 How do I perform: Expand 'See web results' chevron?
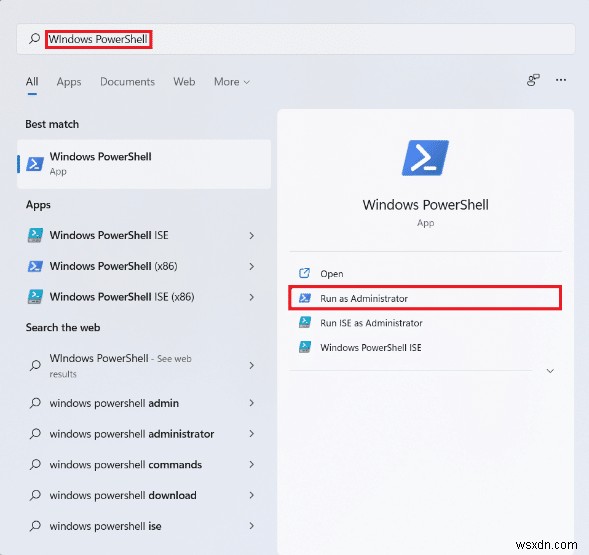coord(251,365)
